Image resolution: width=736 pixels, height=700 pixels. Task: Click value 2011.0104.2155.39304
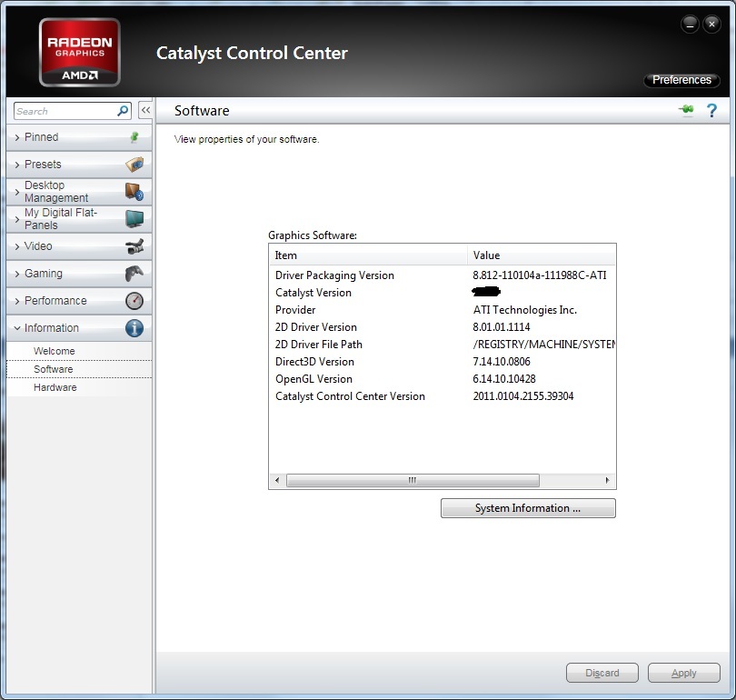tap(523, 396)
